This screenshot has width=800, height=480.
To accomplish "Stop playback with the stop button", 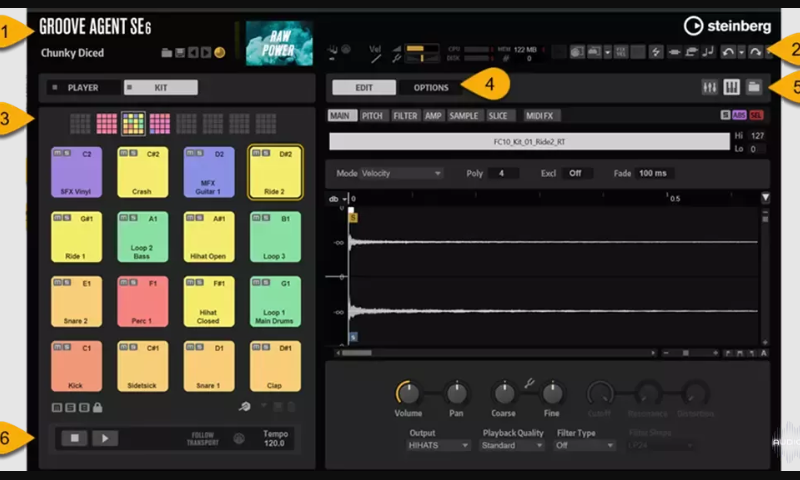I will tap(74, 438).
